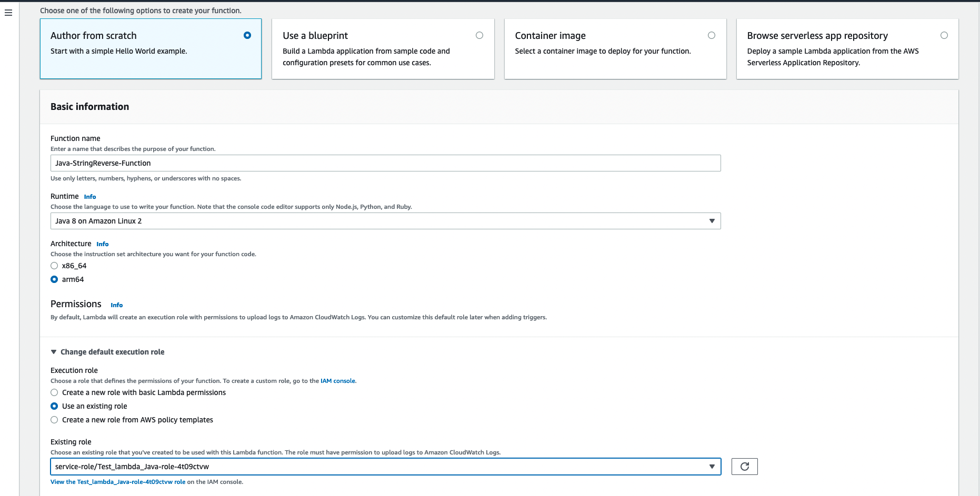Click the 'Author from scratch' card title
980x496 pixels.
pos(94,36)
